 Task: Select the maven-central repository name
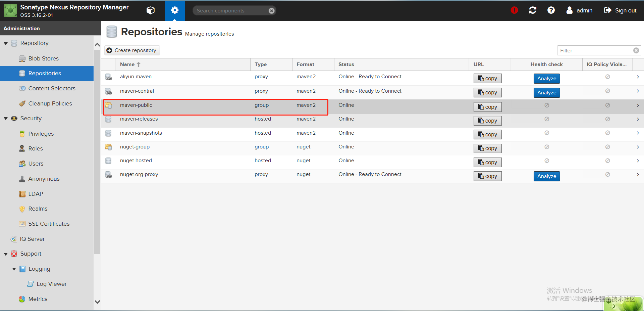pos(137,91)
